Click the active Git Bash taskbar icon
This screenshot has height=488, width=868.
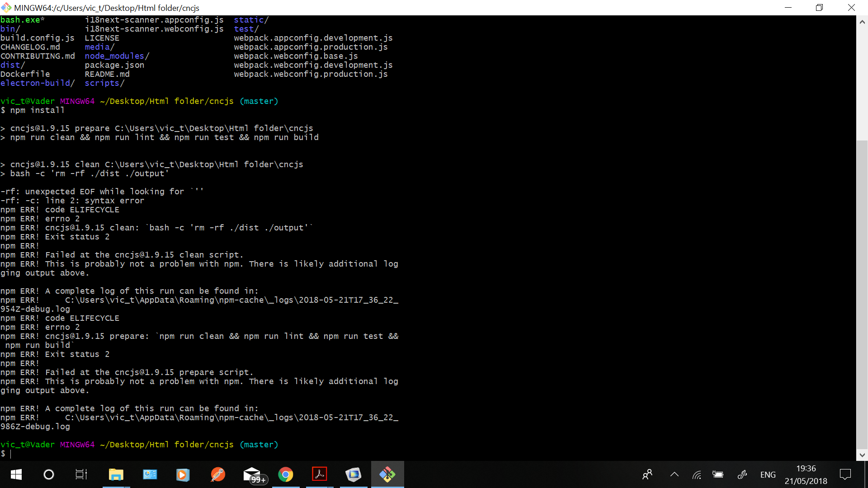pos(387,474)
